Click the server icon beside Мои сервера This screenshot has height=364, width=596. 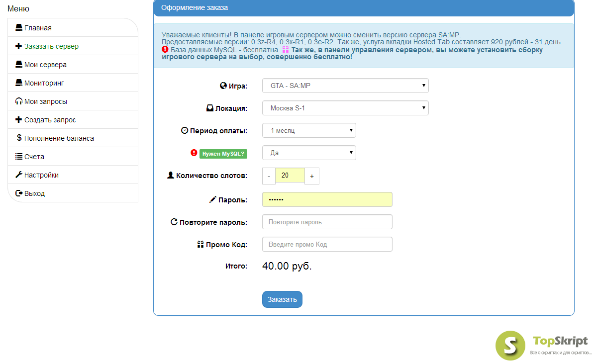pyautogui.click(x=18, y=64)
